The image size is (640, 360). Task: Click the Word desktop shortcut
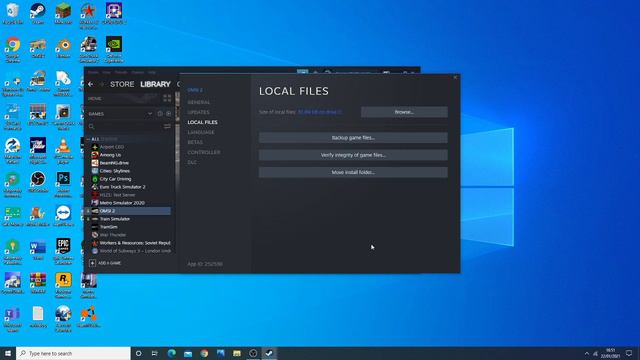(38, 250)
